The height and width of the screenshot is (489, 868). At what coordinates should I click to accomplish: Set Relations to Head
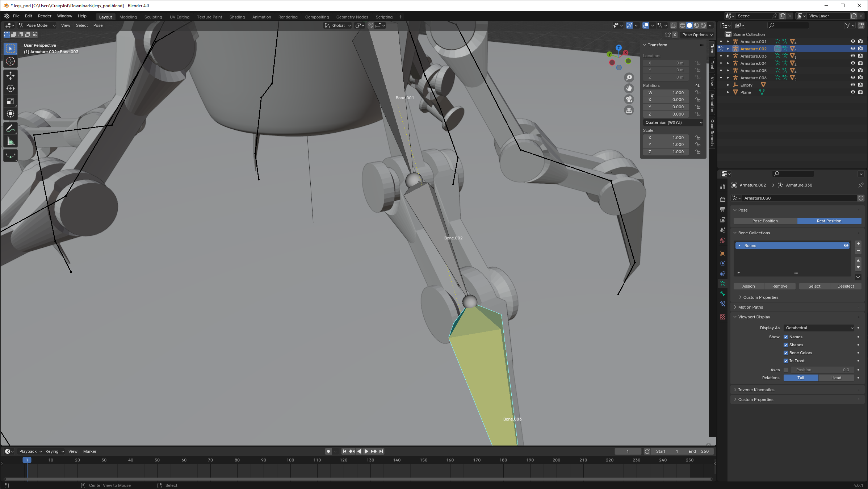pyautogui.click(x=836, y=378)
